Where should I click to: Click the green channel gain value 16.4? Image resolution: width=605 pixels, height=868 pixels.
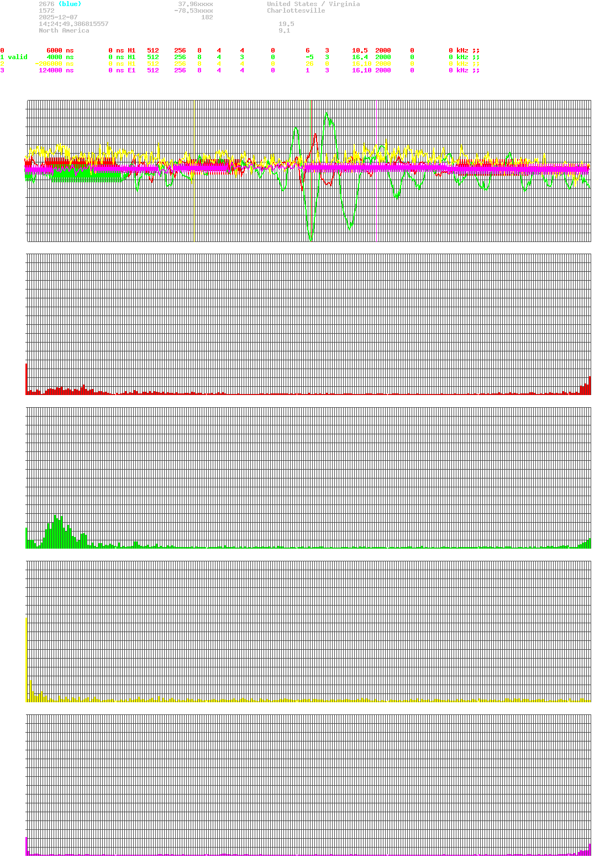tap(360, 57)
